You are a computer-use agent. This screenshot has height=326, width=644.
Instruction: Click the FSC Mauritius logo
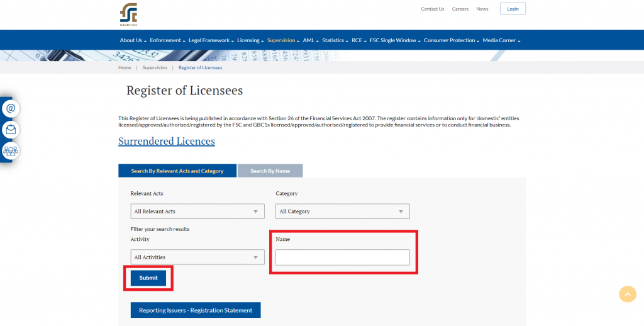point(128,14)
